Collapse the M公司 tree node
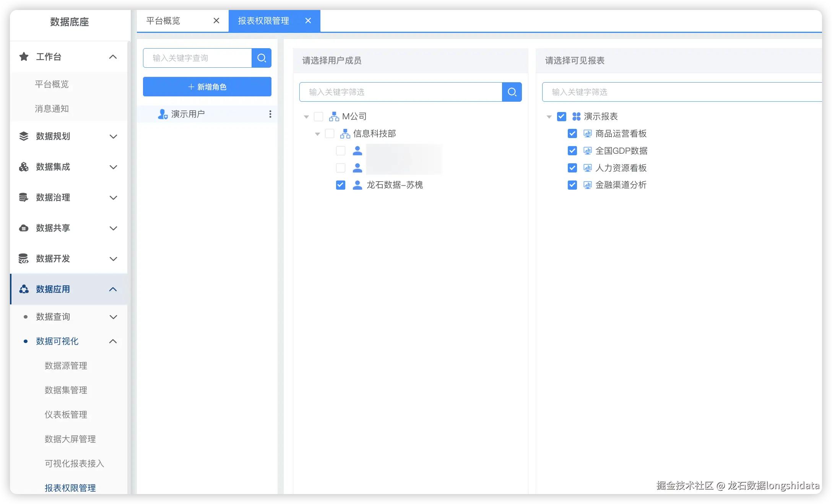This screenshot has height=504, width=832. click(x=306, y=117)
